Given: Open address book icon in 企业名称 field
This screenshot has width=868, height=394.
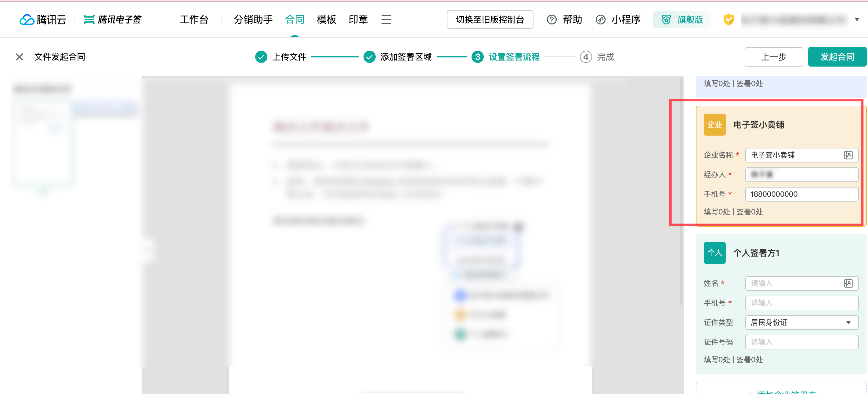Looking at the screenshot, I should tap(848, 155).
